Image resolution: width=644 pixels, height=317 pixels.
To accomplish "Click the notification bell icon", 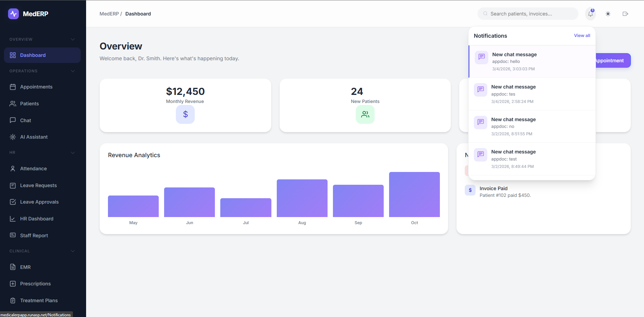I will (590, 14).
